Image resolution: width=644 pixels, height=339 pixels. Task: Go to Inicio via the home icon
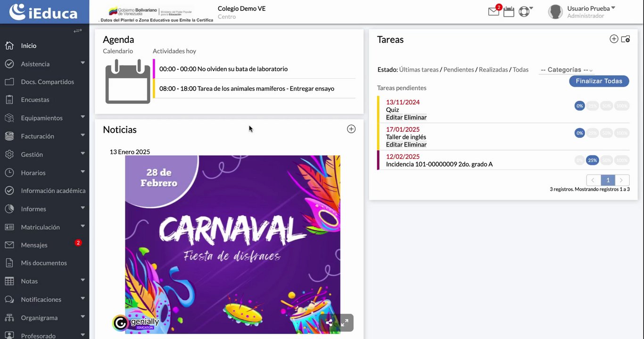coord(9,46)
